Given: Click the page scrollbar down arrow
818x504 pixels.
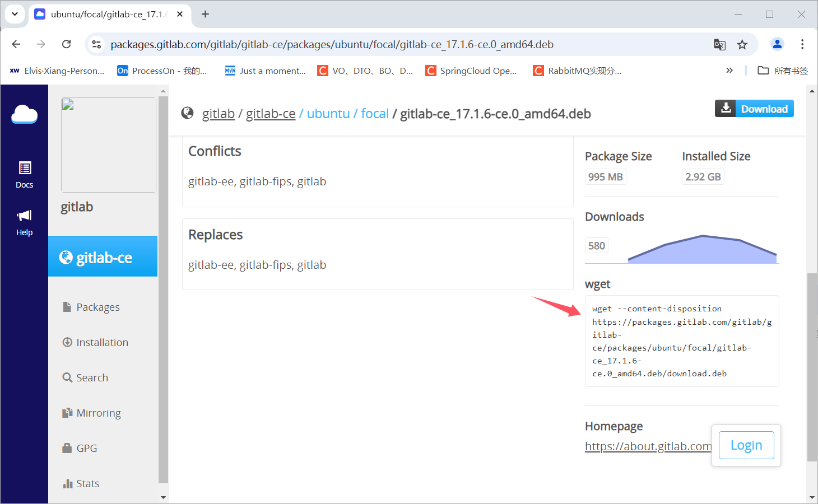Looking at the screenshot, I should tap(812, 497).
